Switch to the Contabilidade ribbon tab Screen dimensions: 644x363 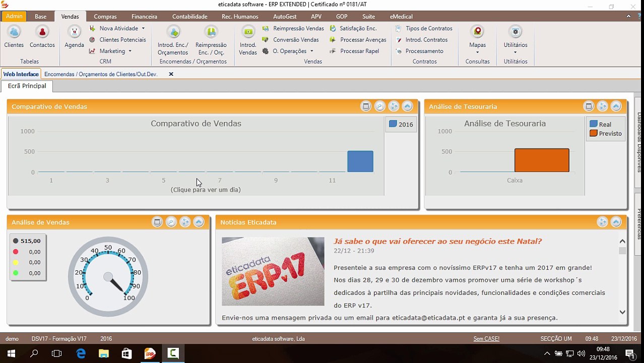pyautogui.click(x=190, y=17)
